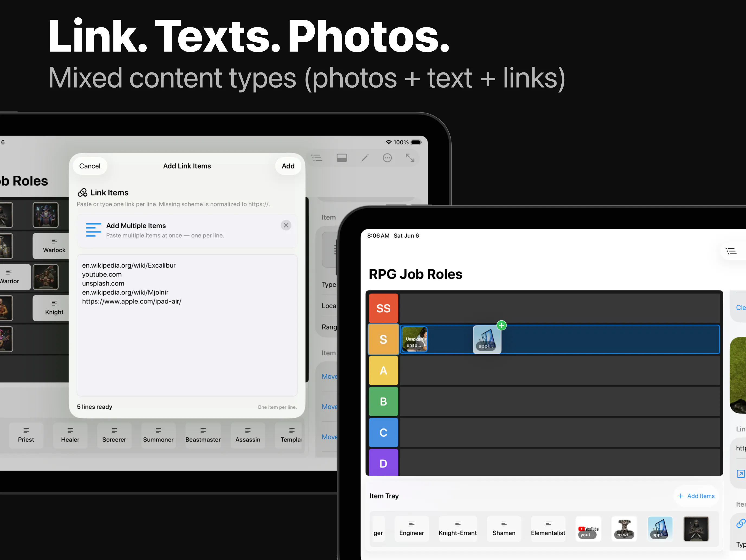The height and width of the screenshot is (560, 746).
Task: Select the Apple iPad link item in S tier
Action: point(487,339)
